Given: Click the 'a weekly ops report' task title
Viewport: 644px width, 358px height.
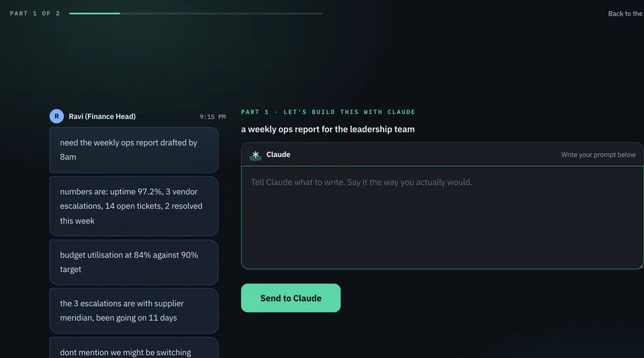Looking at the screenshot, I should [x=328, y=129].
